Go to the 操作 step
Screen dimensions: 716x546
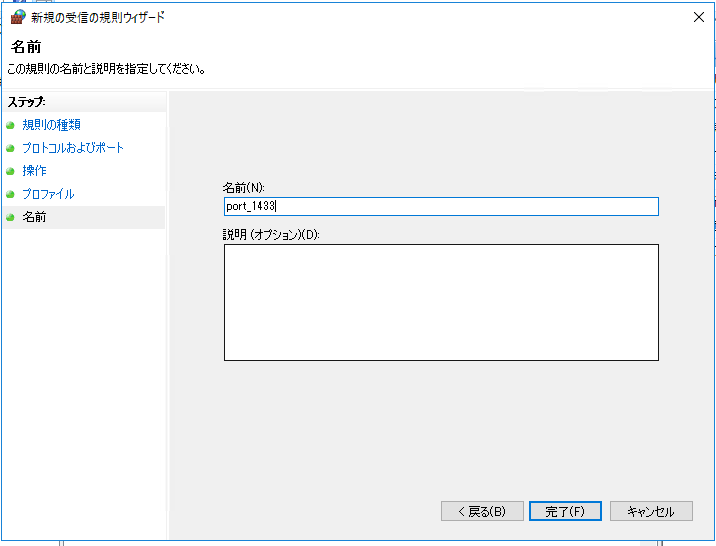point(34,171)
